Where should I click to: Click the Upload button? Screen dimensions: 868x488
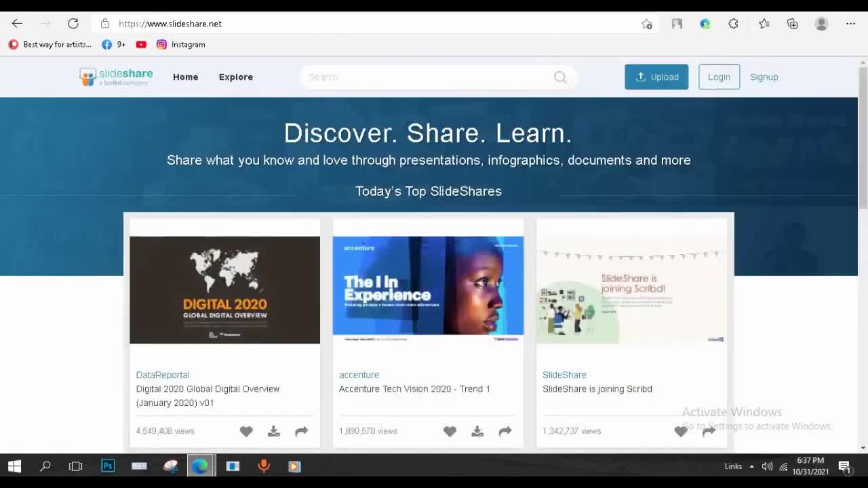(656, 77)
